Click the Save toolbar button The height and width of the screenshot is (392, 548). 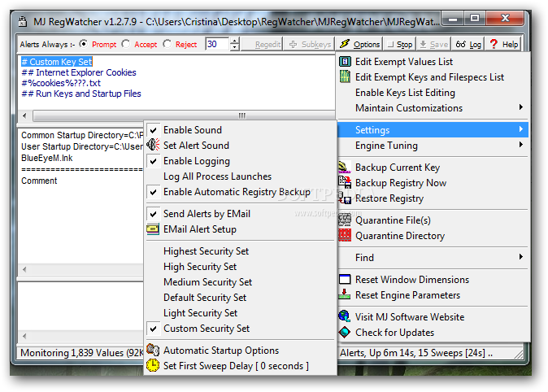[x=433, y=44]
